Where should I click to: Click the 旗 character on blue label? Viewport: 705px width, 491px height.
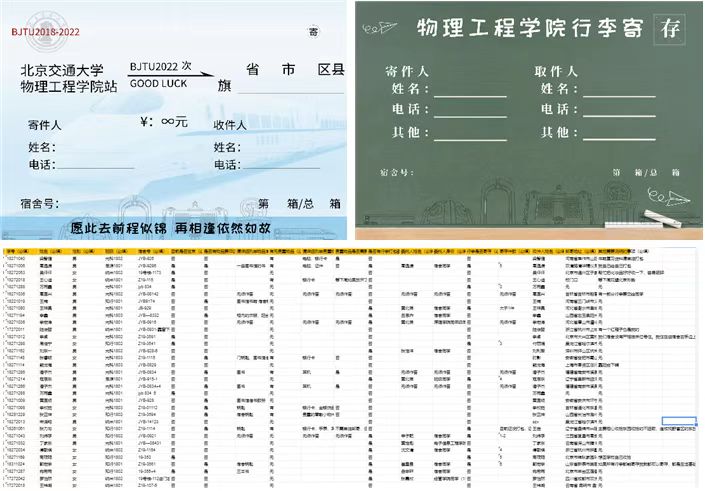click(x=224, y=85)
